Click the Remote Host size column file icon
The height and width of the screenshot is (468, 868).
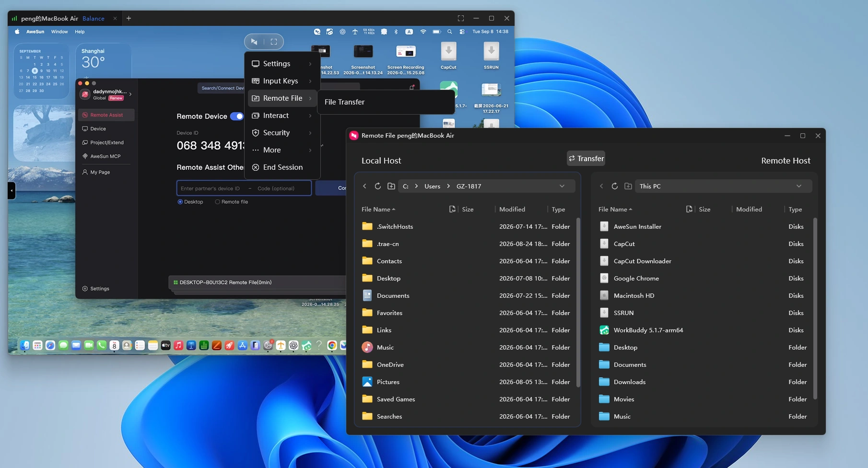(x=689, y=209)
